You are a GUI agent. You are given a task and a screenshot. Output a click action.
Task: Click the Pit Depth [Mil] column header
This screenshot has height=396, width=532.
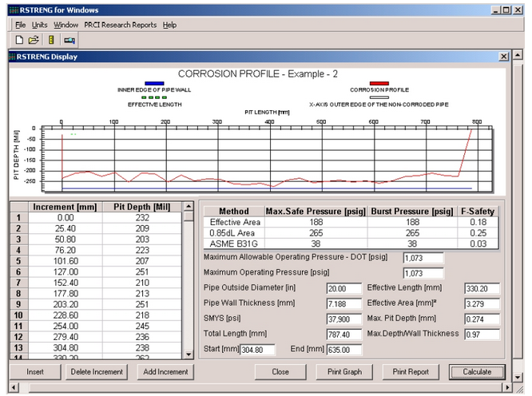tap(142, 207)
